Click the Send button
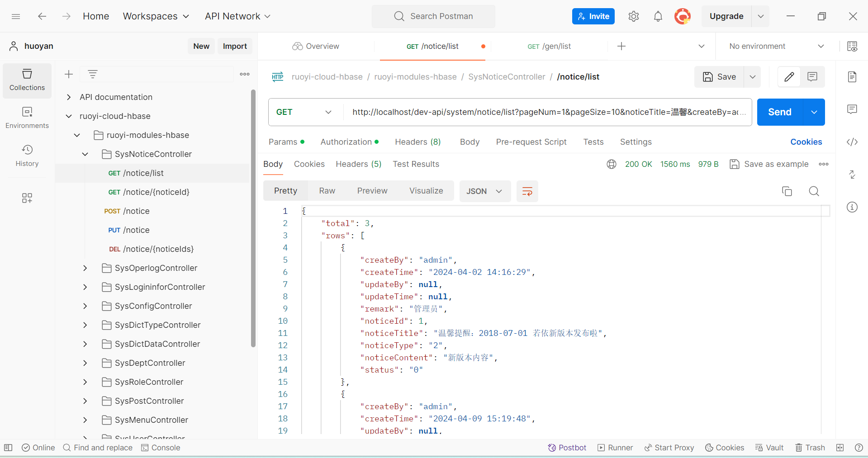 (x=779, y=112)
